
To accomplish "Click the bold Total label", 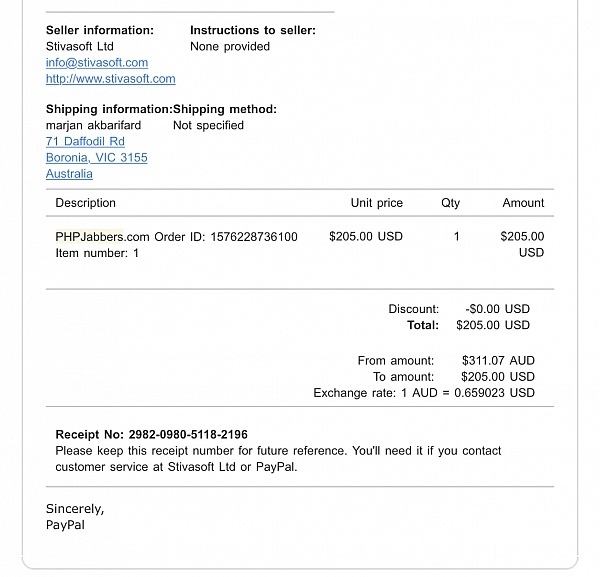I will 423,325.
